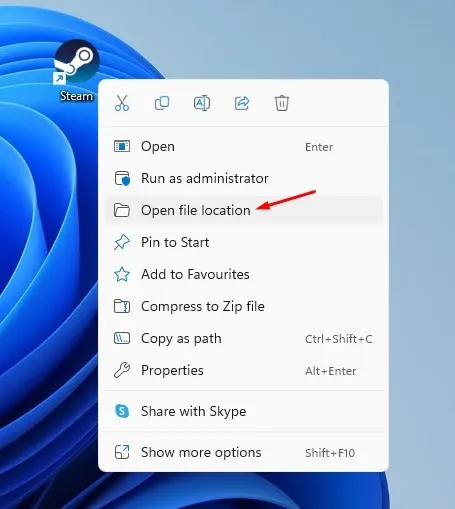This screenshot has width=455, height=509.
Task: Choose Add to Favourites
Action: (x=243, y=274)
